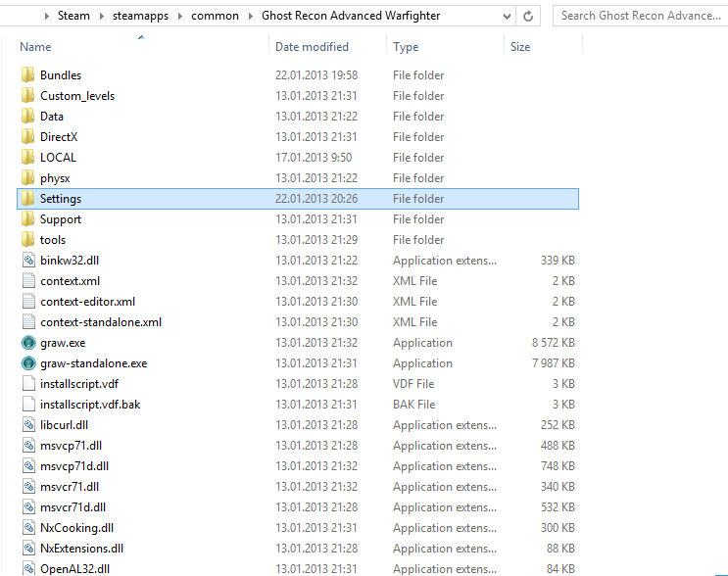Screen dimensions: 728x576
Task: Select Ghost Recon Advanced Warfighter breadcrumb segment
Action: point(351,16)
